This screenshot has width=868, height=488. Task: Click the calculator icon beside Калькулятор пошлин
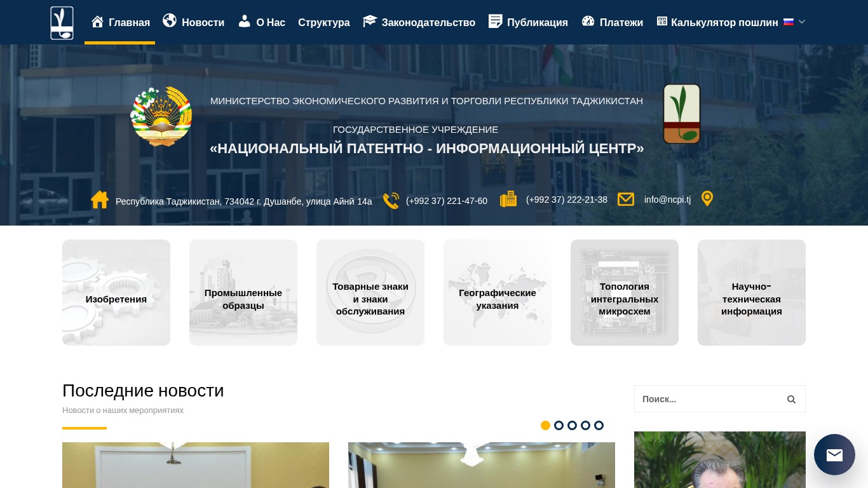click(662, 21)
